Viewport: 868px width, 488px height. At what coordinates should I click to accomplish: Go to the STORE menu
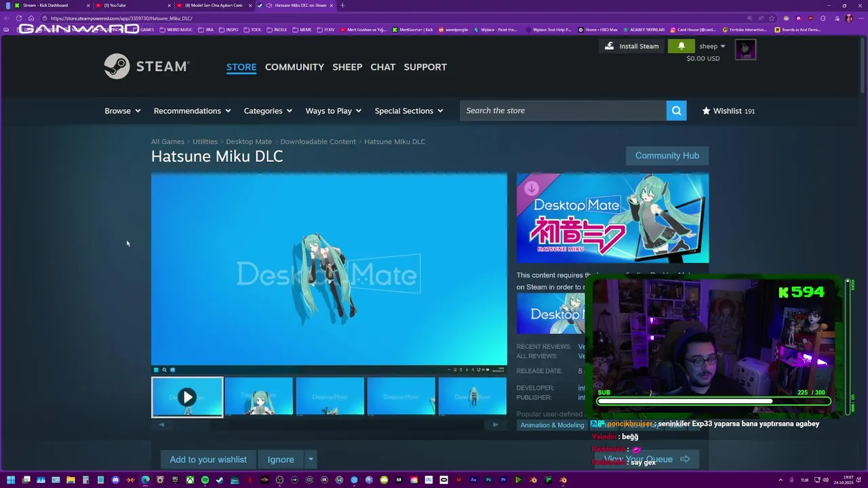[241, 67]
